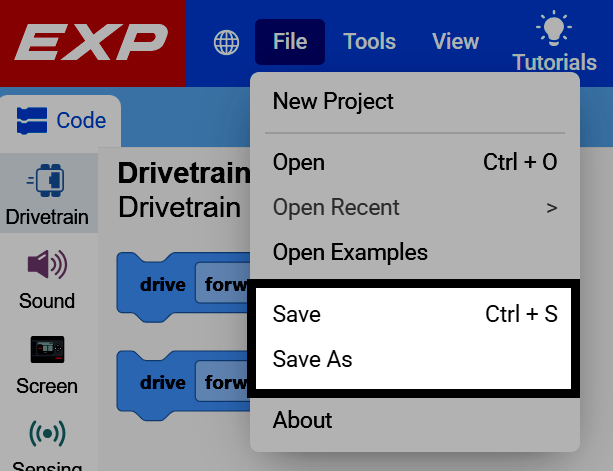Open the File menu
The height and width of the screenshot is (471, 613).
pos(290,42)
